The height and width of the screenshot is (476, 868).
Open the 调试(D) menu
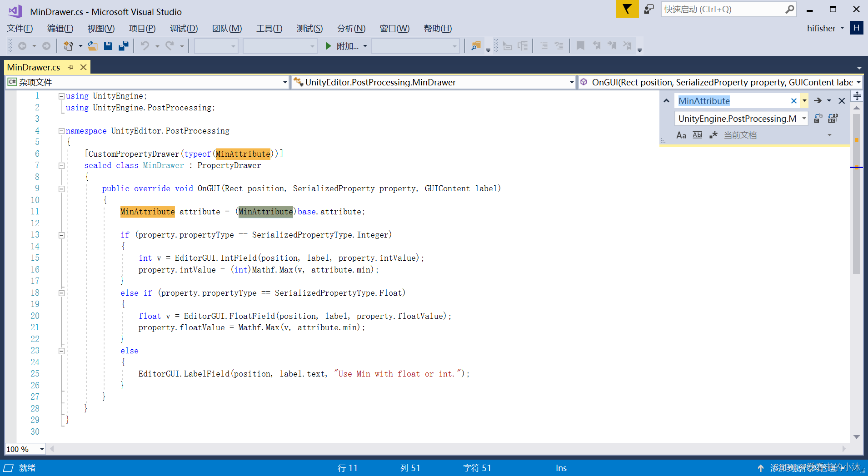[184, 29]
